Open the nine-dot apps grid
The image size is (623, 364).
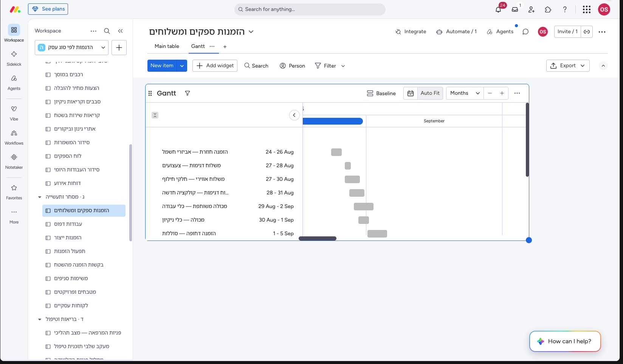click(587, 9)
